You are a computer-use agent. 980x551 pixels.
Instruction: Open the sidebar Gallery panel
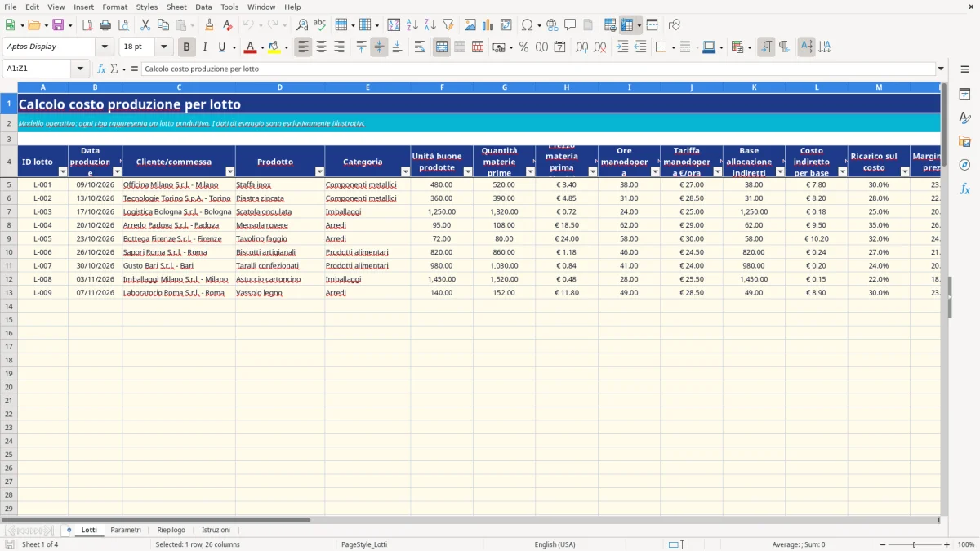[964, 141]
